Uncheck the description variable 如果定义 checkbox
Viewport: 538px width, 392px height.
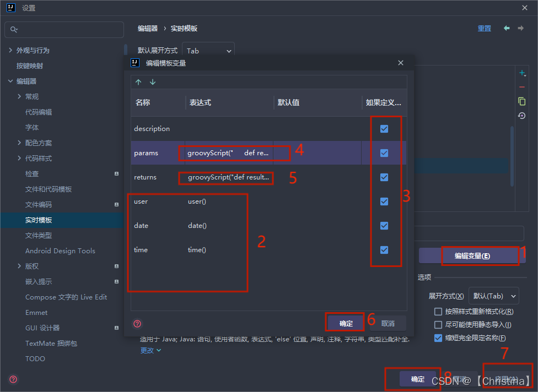(x=385, y=128)
